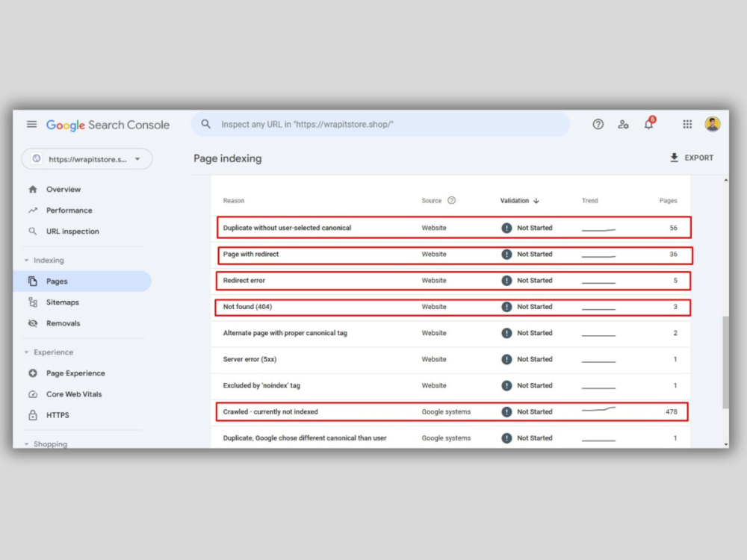Screen dimensions: 747x560
Task: Click the Reason column header
Action: [233, 200]
